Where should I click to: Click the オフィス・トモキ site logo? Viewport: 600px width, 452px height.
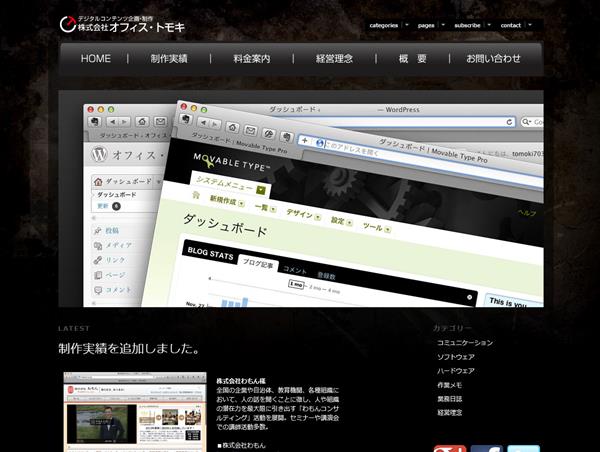pos(122,24)
